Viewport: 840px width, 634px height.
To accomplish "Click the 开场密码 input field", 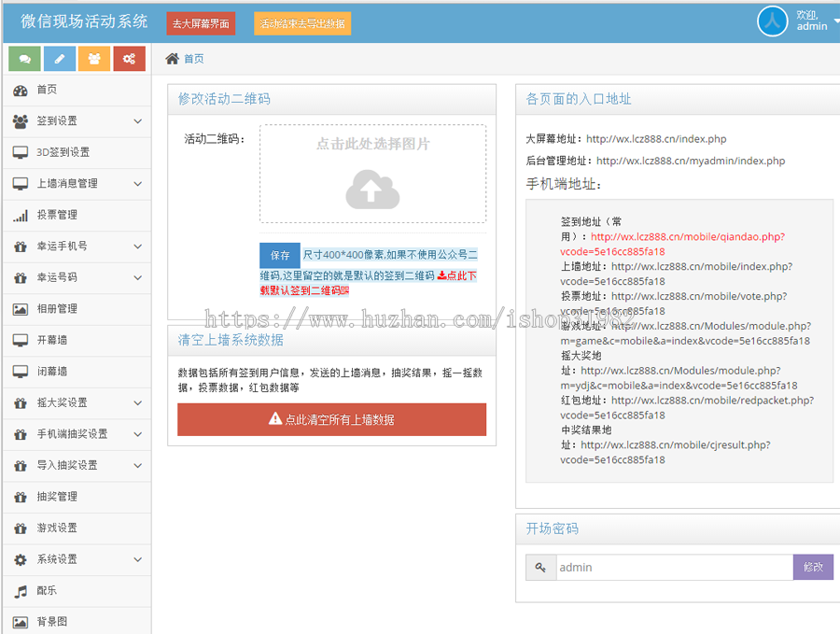I will coord(674,567).
